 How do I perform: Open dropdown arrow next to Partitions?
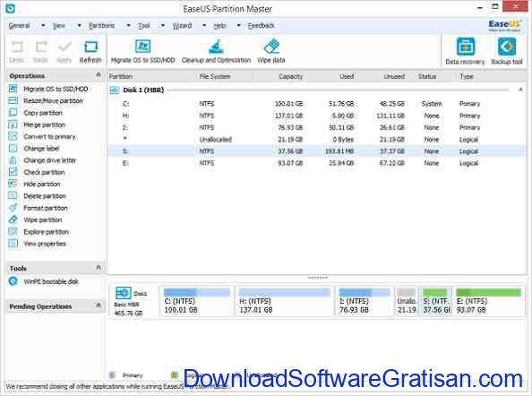pos(128,25)
